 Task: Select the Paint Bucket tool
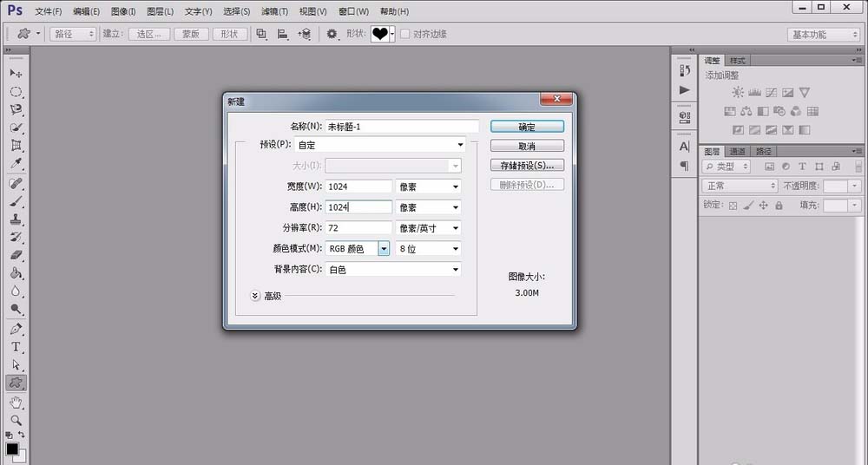tap(16, 273)
